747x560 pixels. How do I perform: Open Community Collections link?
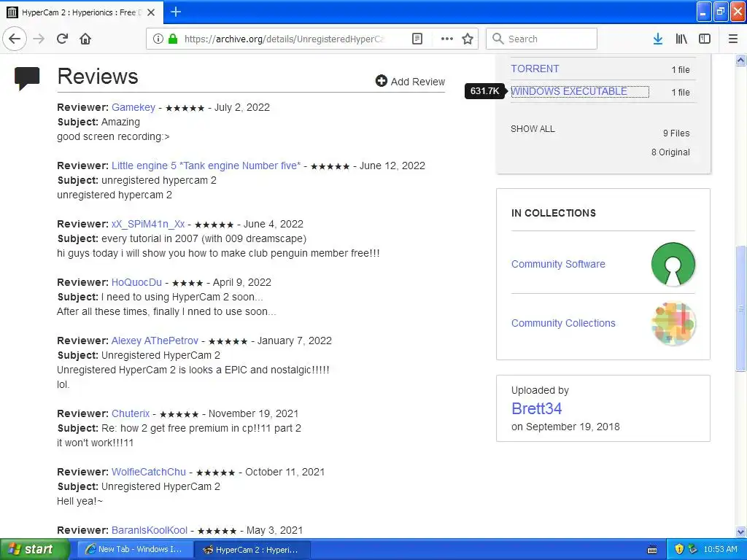[563, 323]
